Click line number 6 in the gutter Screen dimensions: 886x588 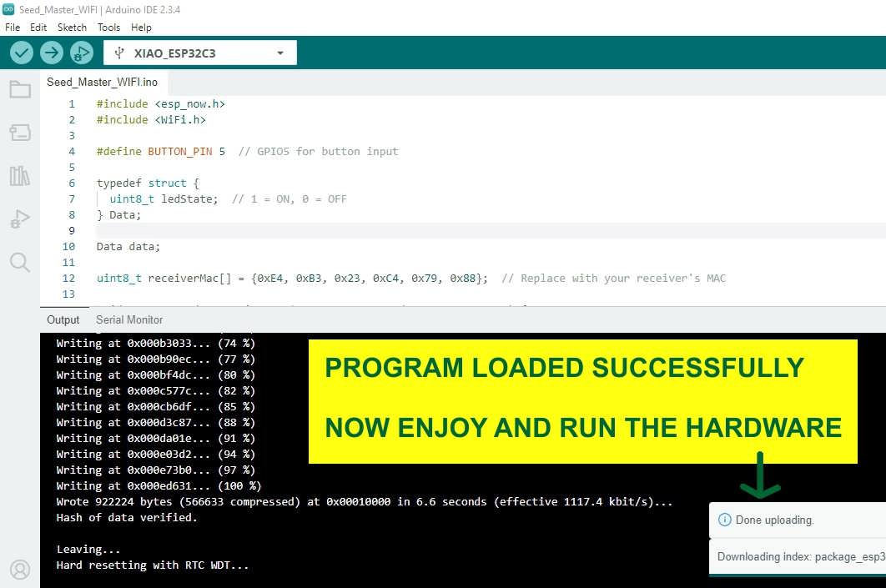point(72,183)
